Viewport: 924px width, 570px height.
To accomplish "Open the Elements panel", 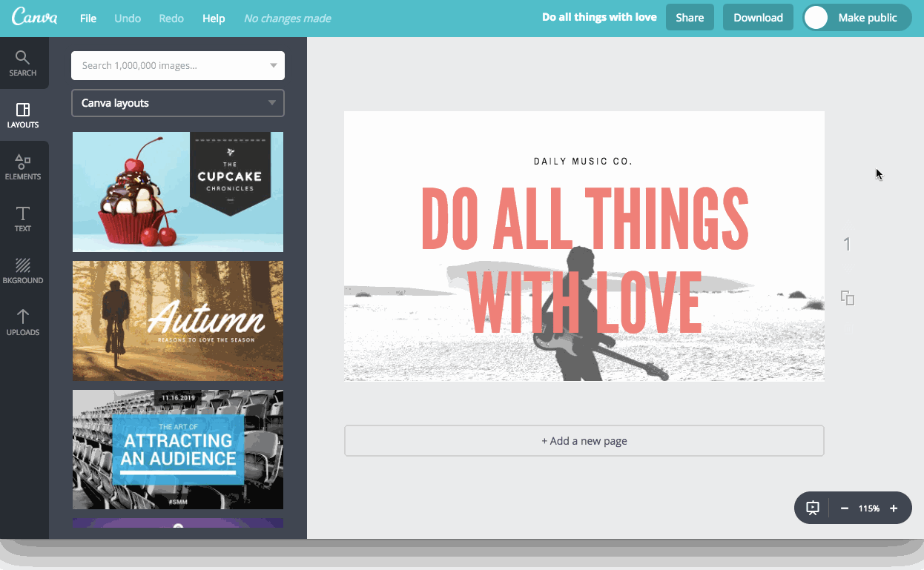I will [23, 168].
